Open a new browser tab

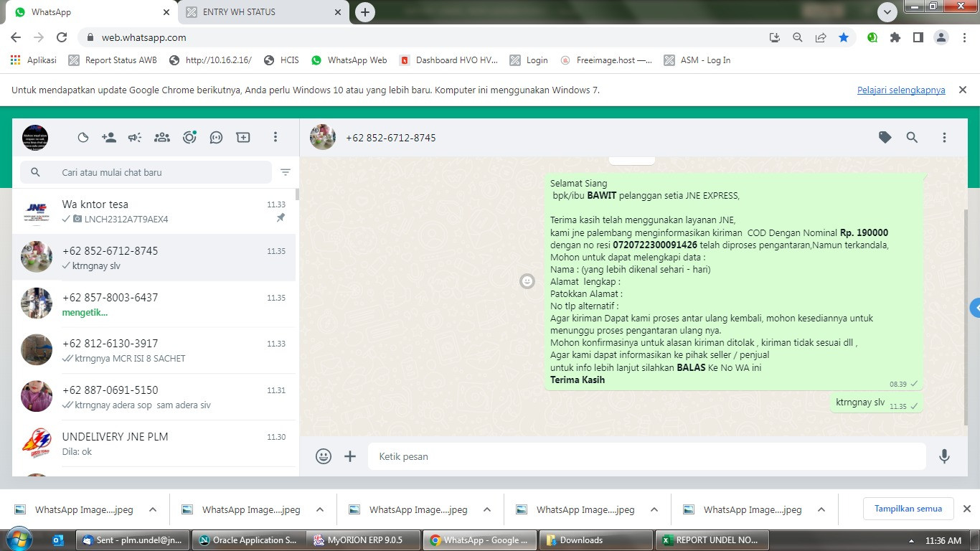(x=365, y=12)
